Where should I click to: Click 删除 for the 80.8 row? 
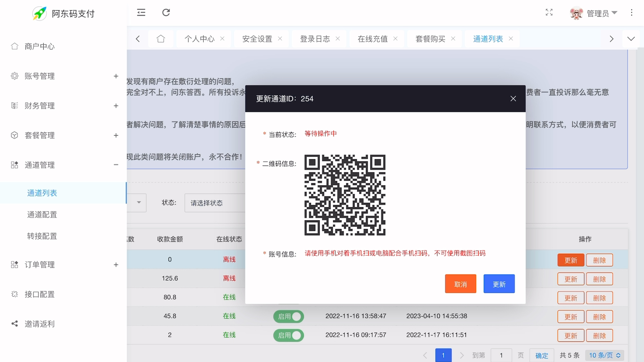[x=599, y=298]
